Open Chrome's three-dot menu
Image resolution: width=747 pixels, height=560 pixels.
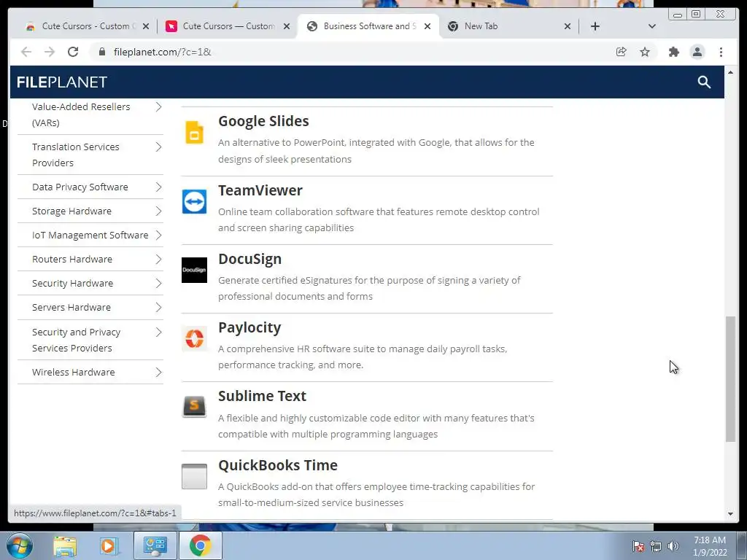[721, 52]
